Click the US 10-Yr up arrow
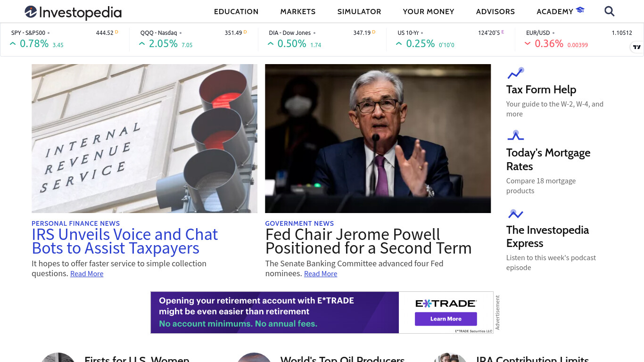644x362 pixels. click(x=399, y=44)
